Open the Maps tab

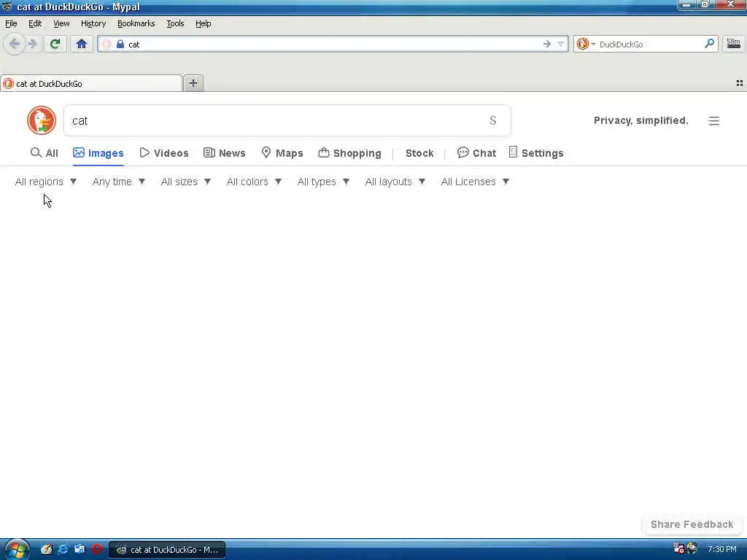pyautogui.click(x=282, y=153)
